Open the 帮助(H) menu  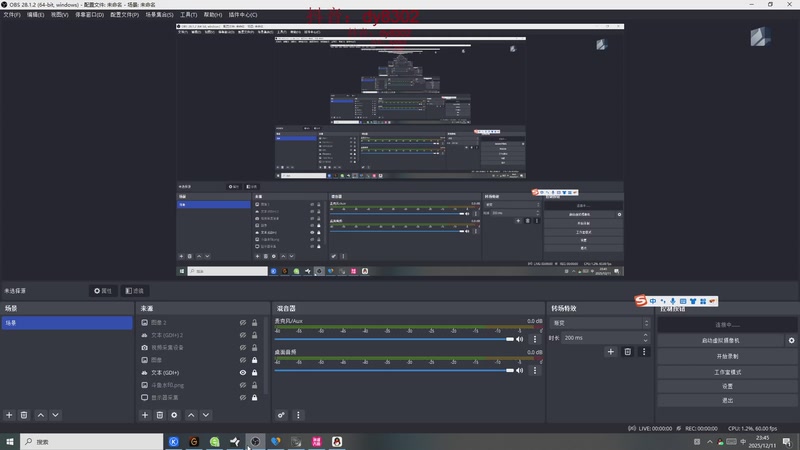point(213,15)
